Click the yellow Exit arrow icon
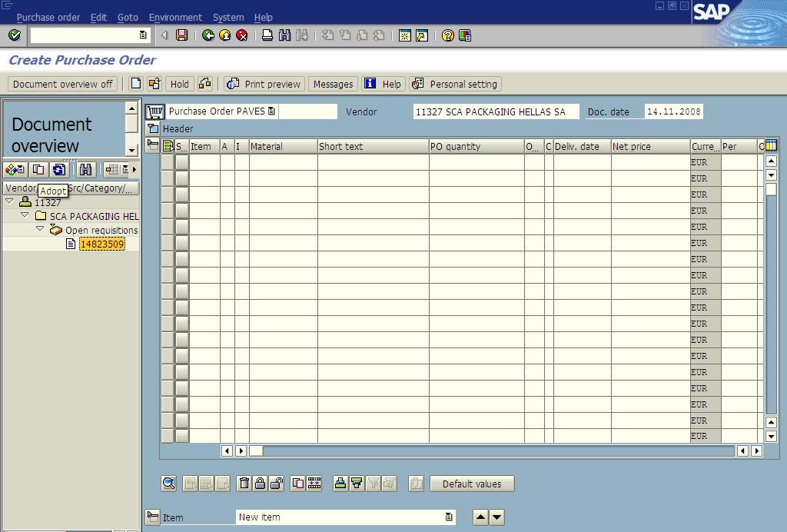 coord(225,35)
